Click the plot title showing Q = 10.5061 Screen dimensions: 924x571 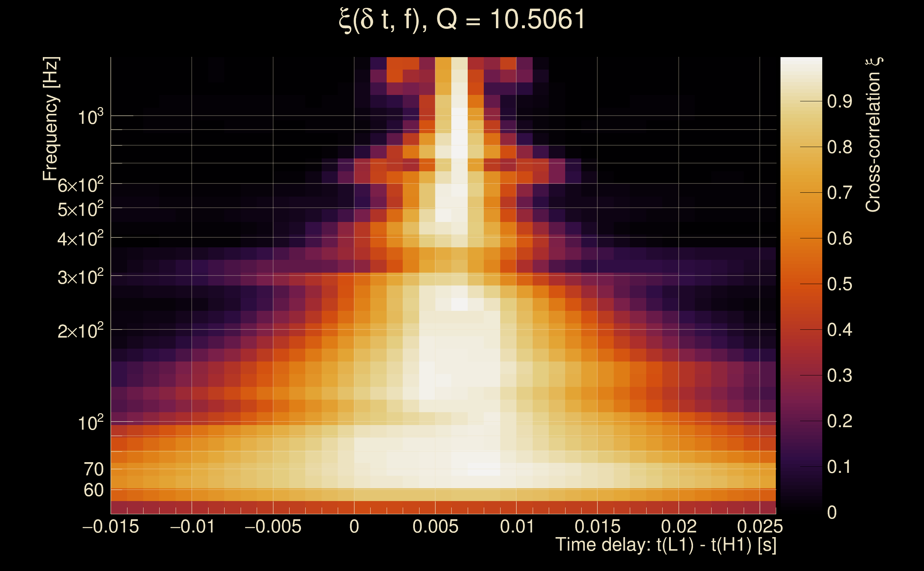click(x=462, y=20)
